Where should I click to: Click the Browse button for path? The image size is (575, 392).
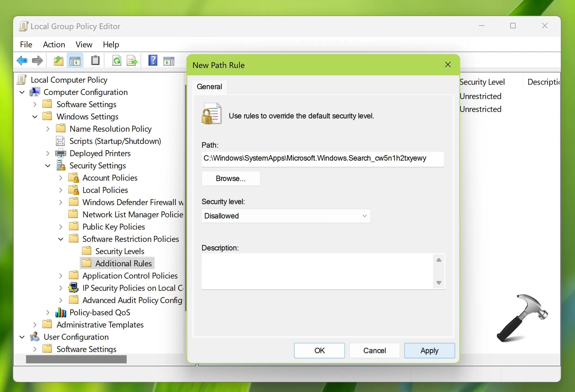click(230, 178)
